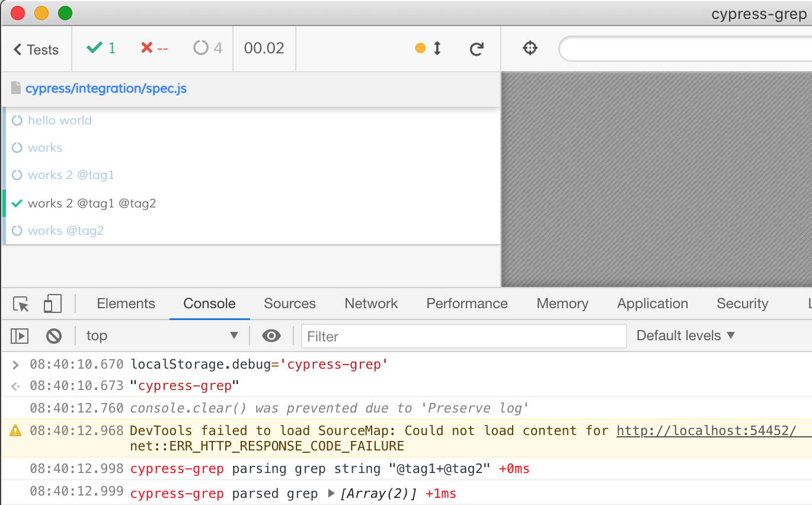
Task: Go back to the Tests list
Action: [x=36, y=50]
